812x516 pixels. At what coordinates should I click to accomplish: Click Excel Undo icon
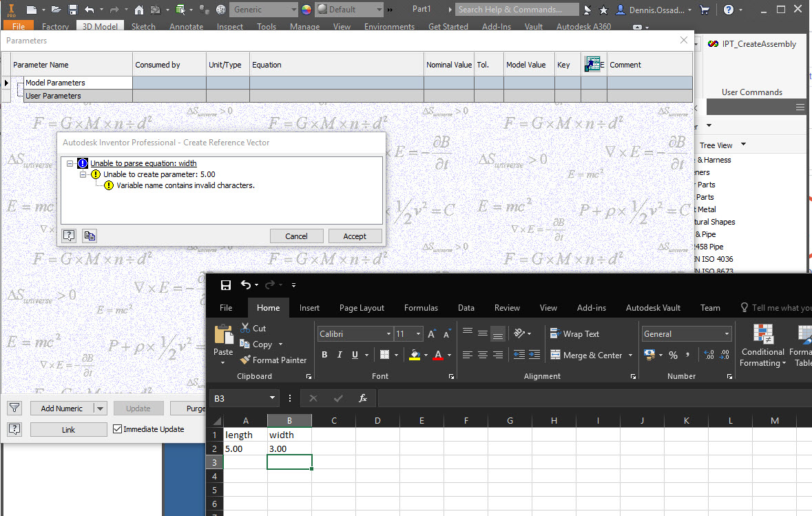(246, 285)
